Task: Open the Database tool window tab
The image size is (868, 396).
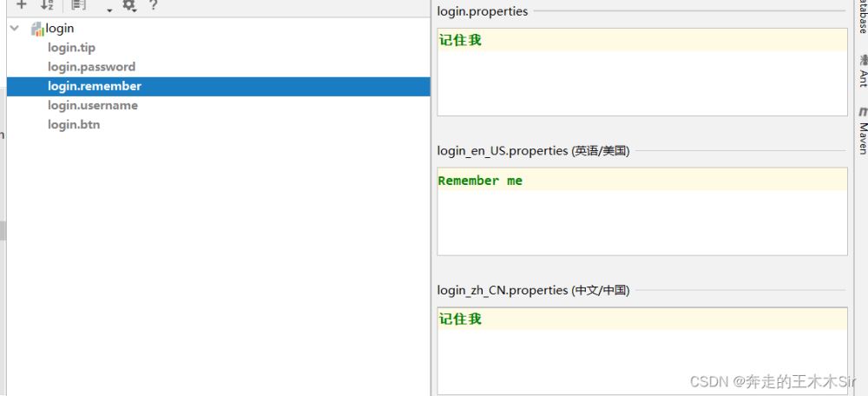Action: (863, 17)
